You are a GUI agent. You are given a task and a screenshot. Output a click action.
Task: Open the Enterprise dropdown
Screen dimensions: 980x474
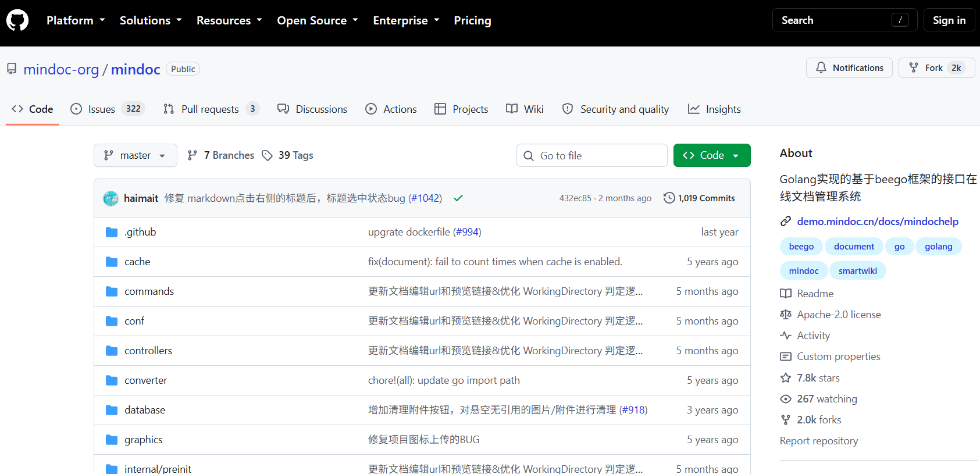point(406,20)
